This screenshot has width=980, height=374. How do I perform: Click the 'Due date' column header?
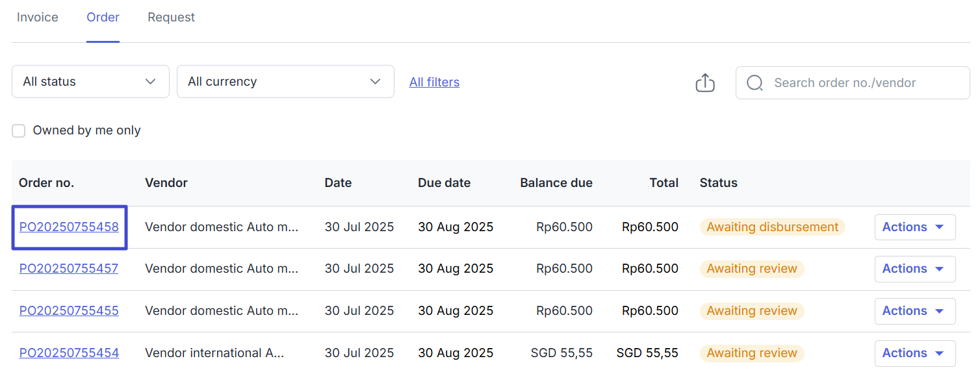pos(444,183)
